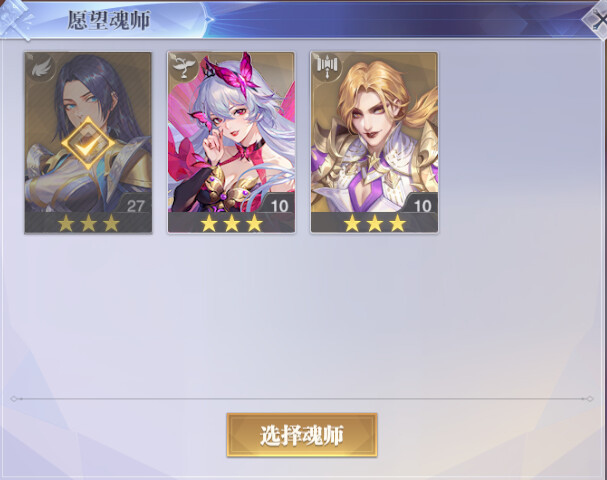Viewport: 607px width, 480px height.
Task: Click the hammer emblem icon beside the title
Action: pos(16,19)
